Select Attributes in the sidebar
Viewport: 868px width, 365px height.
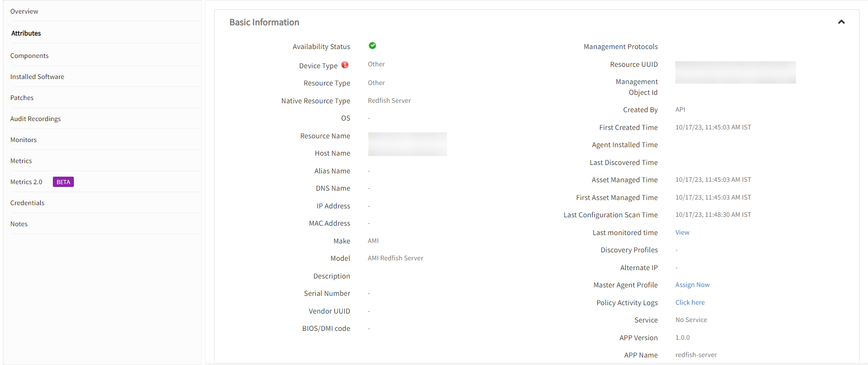[26, 33]
